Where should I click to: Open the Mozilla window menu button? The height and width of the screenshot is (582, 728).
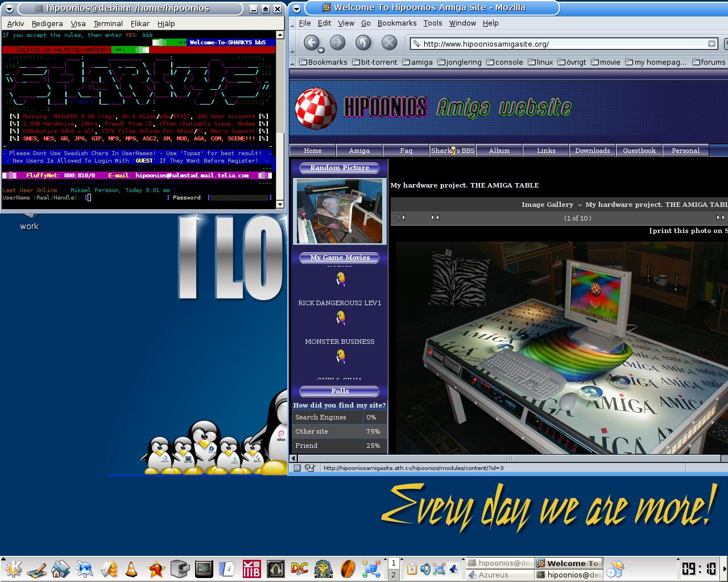pyautogui.click(x=296, y=9)
